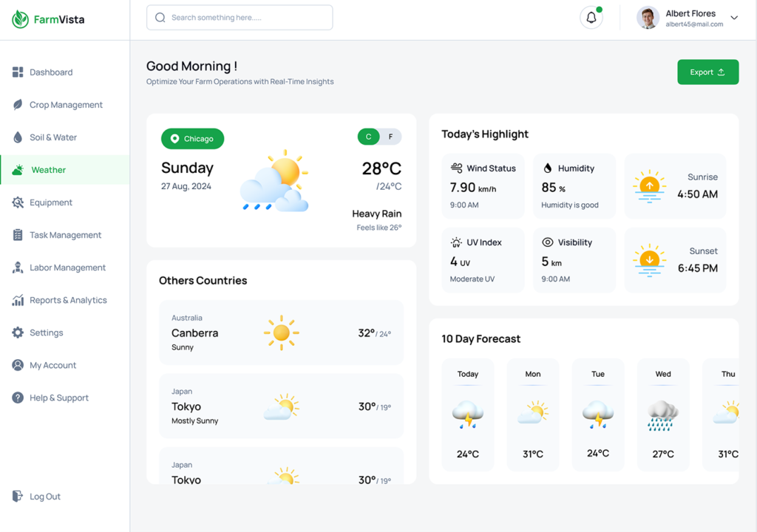This screenshot has width=757, height=532.
Task: Click the search magnifier icon
Action: click(x=160, y=18)
